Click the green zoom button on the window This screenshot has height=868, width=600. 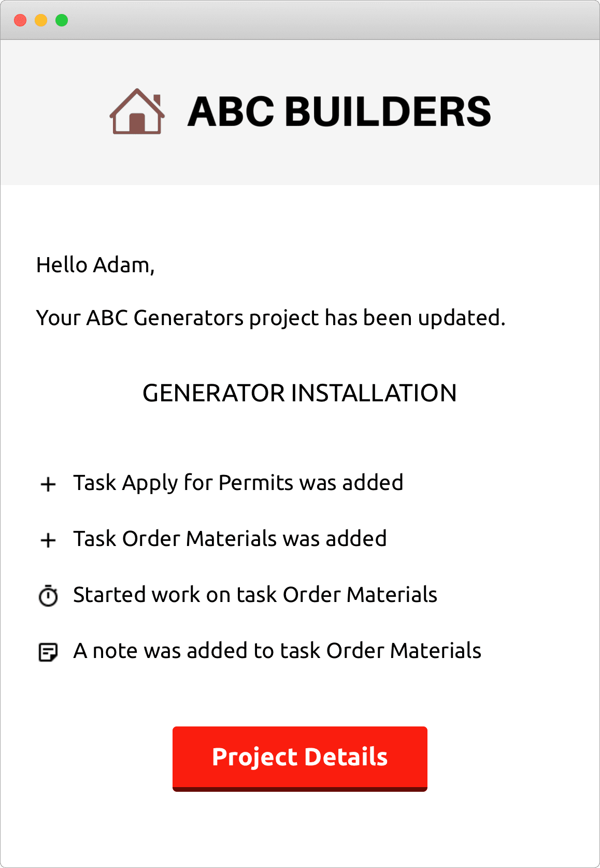62,20
